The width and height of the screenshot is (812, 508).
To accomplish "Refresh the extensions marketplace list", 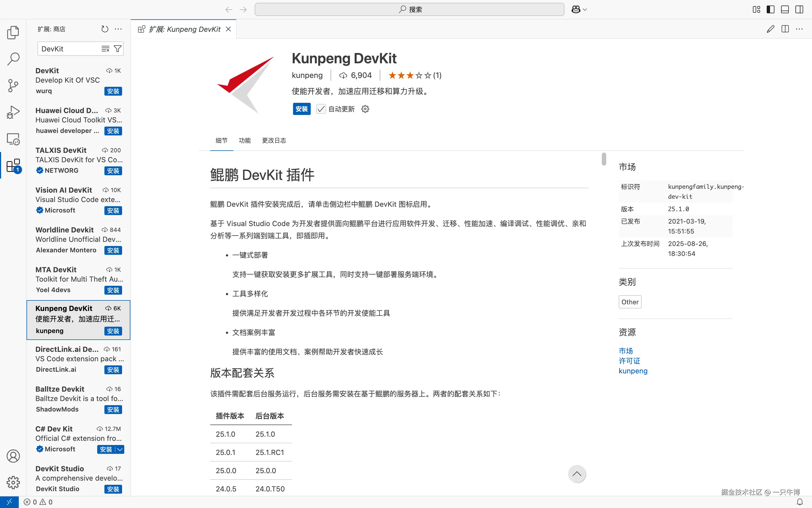I will (x=105, y=29).
